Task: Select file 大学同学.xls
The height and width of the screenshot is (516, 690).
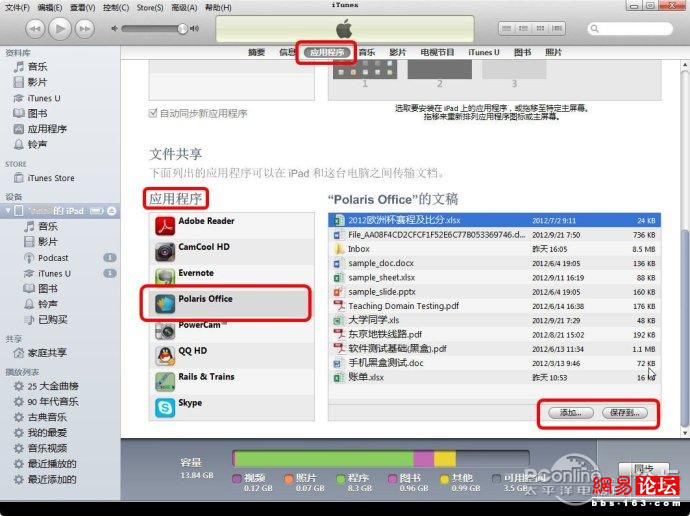Action: [x=494, y=321]
